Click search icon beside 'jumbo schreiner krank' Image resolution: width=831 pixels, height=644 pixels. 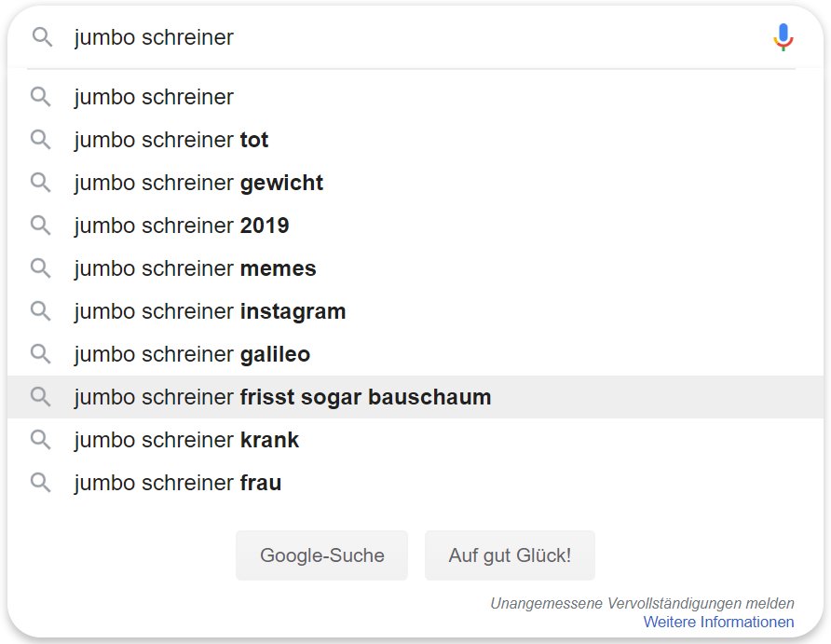tap(40, 440)
